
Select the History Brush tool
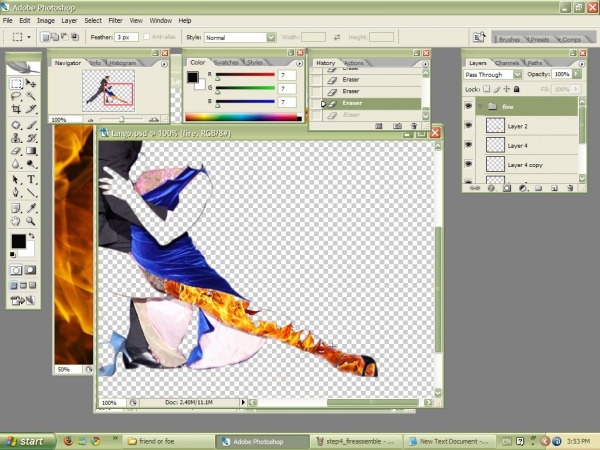coord(31,138)
